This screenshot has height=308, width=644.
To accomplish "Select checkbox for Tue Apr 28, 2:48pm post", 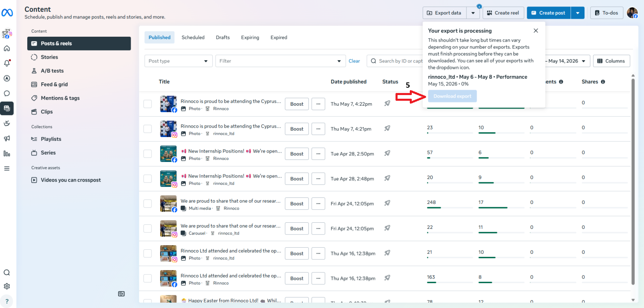I will point(147,179).
